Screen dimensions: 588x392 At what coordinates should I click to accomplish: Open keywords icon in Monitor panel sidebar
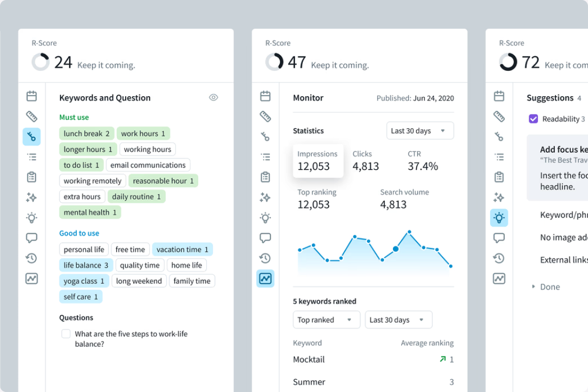(265, 137)
